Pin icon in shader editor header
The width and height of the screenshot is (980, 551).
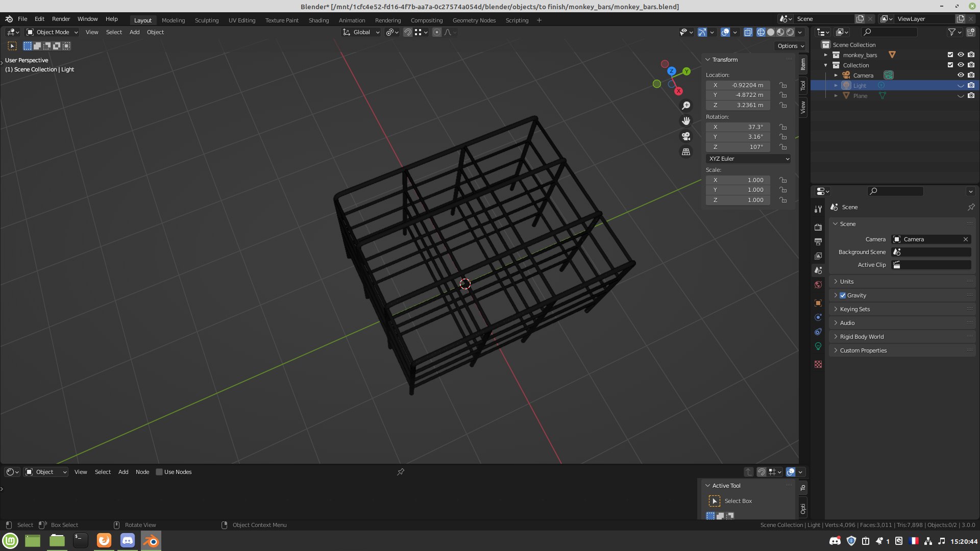click(x=401, y=472)
